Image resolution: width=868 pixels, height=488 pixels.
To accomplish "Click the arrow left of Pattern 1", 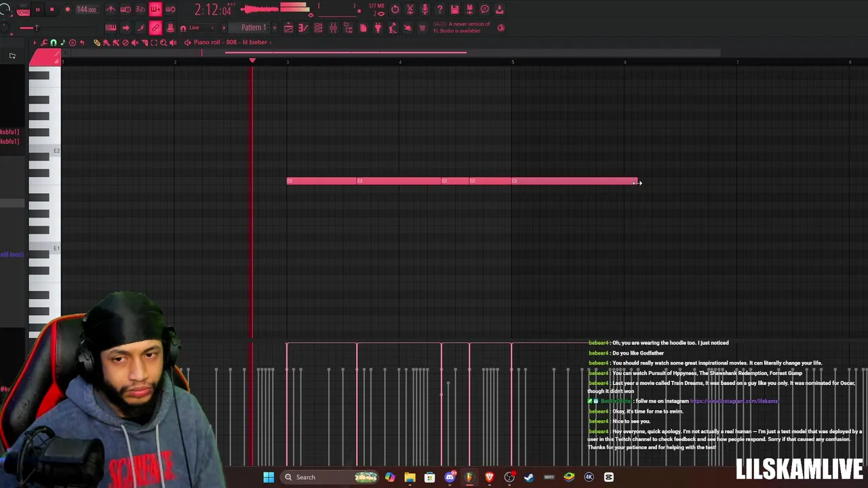I will 224,28.
